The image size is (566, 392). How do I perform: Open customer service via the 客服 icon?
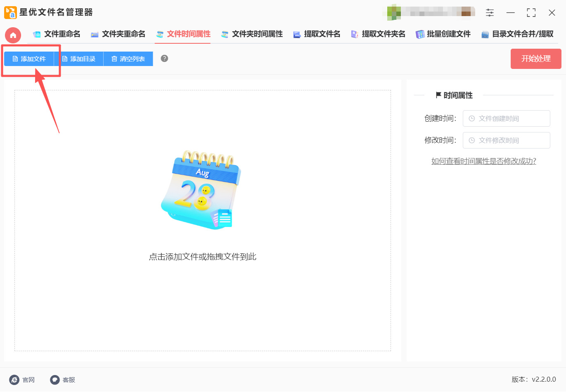[54, 380]
